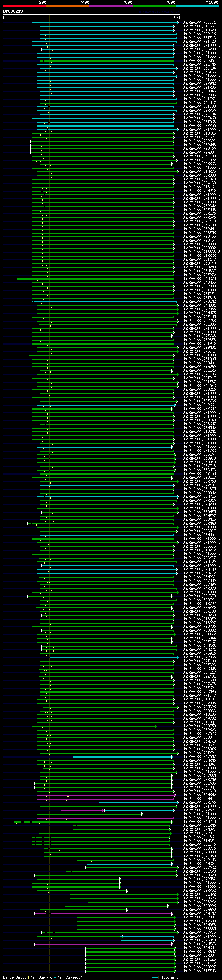
Task: Select the UniRef100_Q4P4M3 label
Action: tap(199, 860)
